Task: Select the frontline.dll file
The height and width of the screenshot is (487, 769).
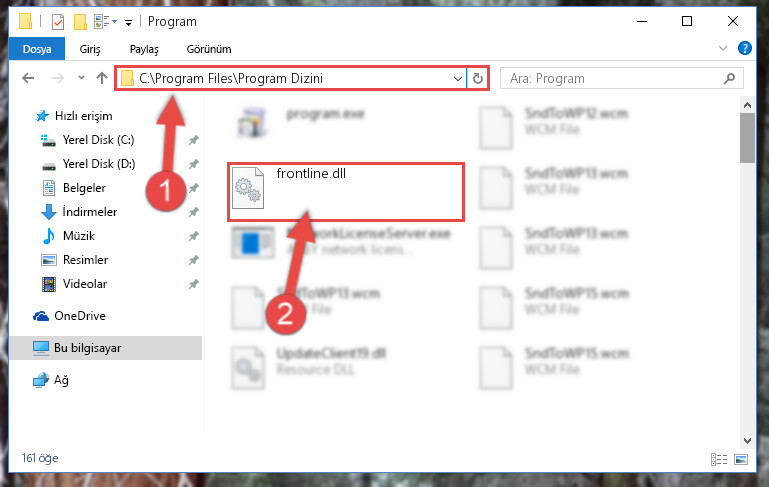Action: [345, 191]
